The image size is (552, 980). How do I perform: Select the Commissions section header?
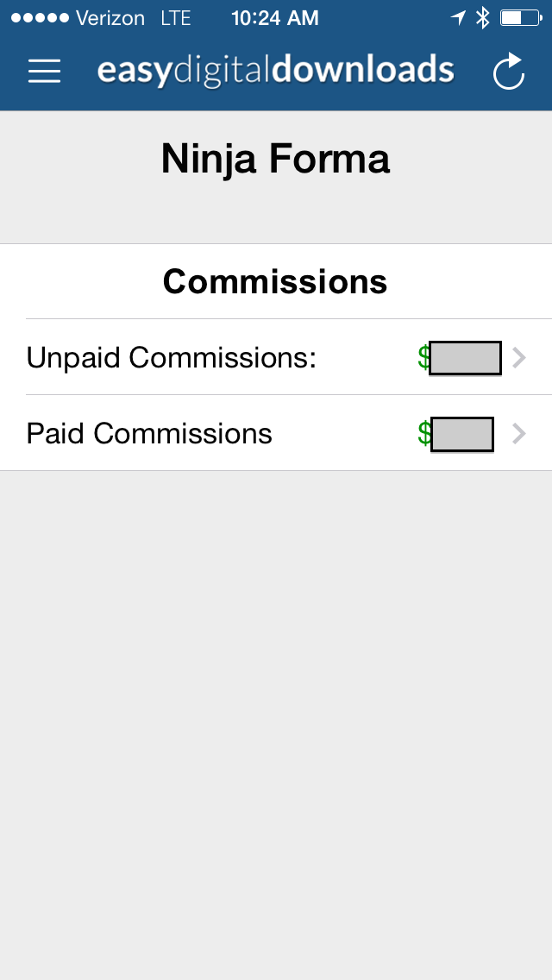click(275, 281)
